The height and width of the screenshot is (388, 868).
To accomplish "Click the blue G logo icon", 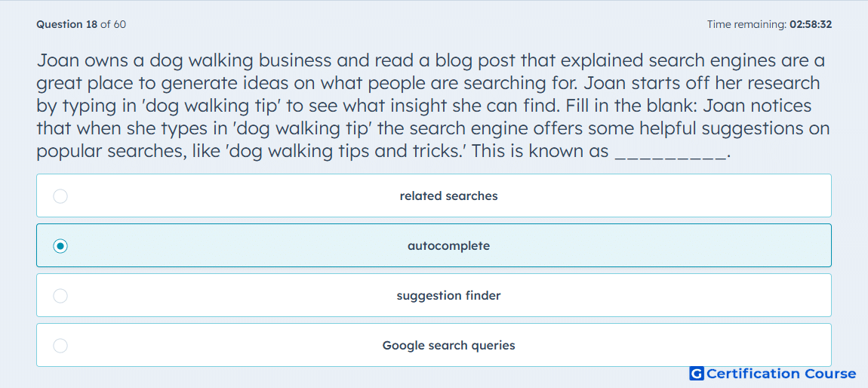I will point(697,374).
